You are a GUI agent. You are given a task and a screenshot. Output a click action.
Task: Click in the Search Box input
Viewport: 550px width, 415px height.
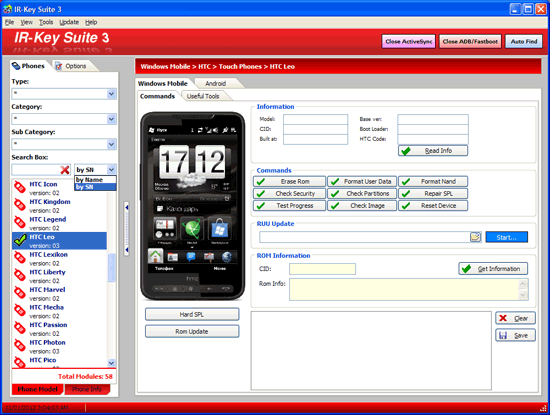point(36,170)
